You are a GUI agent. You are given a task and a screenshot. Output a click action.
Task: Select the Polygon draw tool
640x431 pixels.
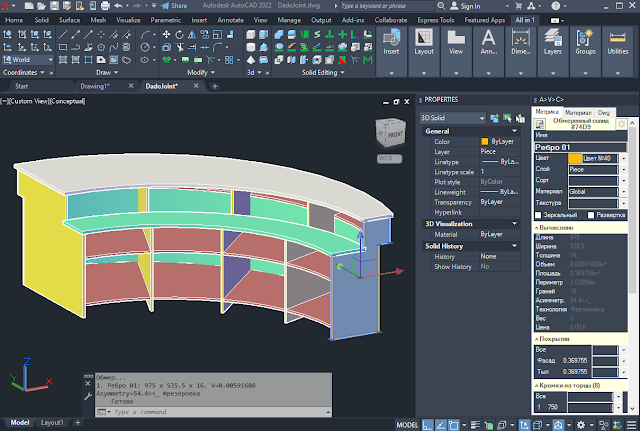click(101, 47)
